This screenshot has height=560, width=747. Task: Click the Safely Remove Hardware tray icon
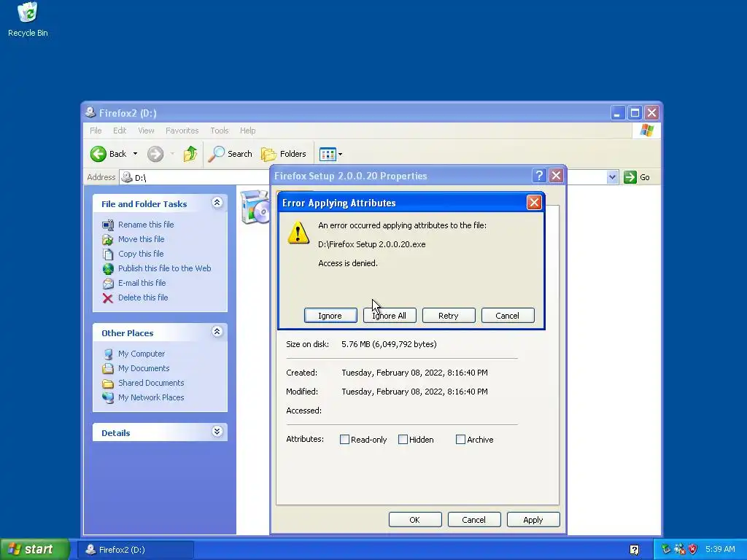click(x=666, y=550)
